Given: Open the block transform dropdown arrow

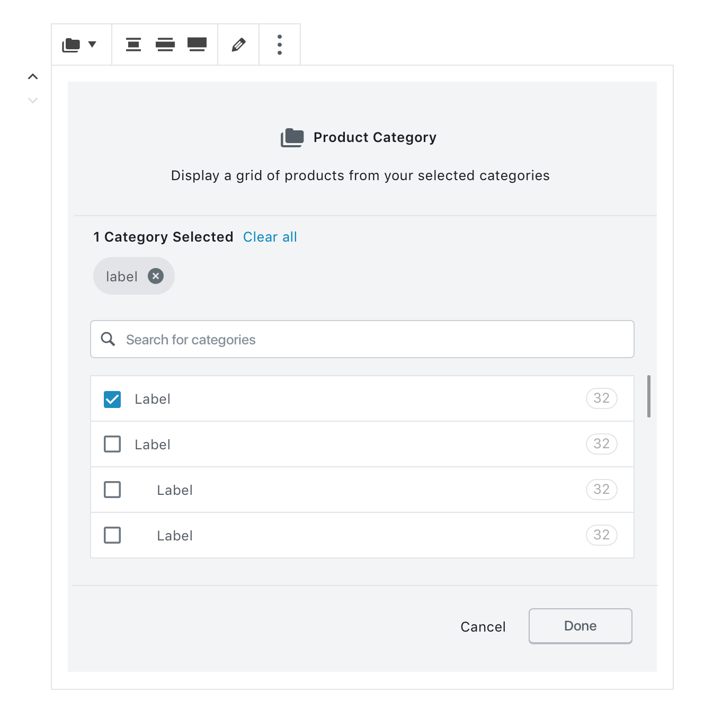Looking at the screenshot, I should point(93,45).
